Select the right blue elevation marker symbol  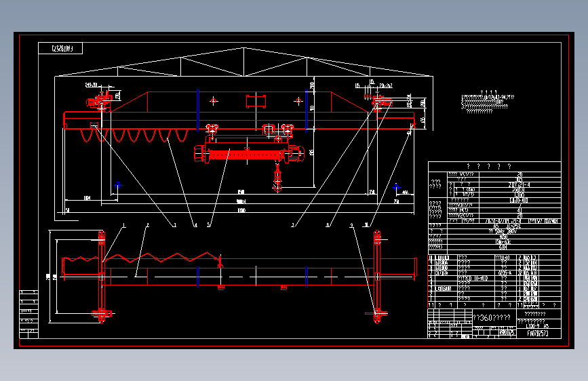coord(396,186)
